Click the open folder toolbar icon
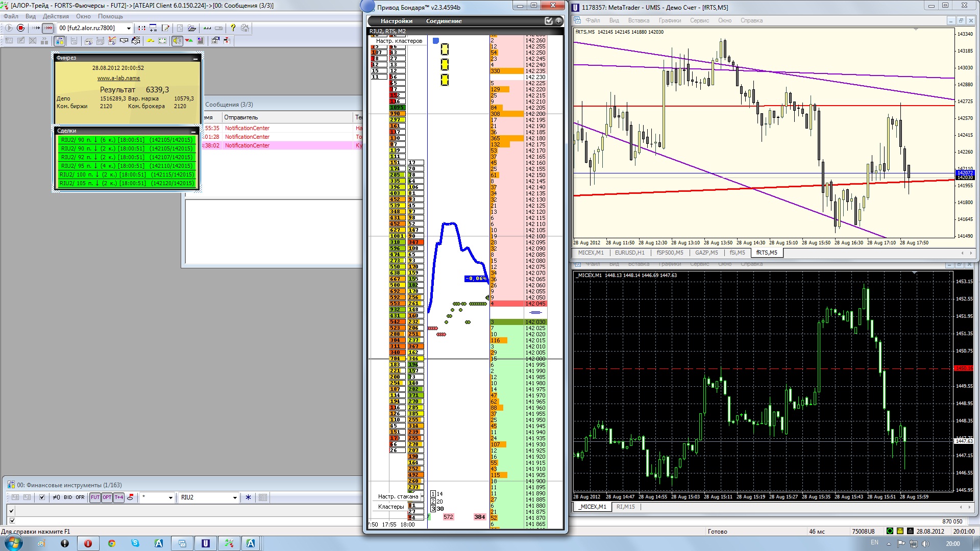Image resolution: width=980 pixels, height=551 pixels. coord(192,28)
